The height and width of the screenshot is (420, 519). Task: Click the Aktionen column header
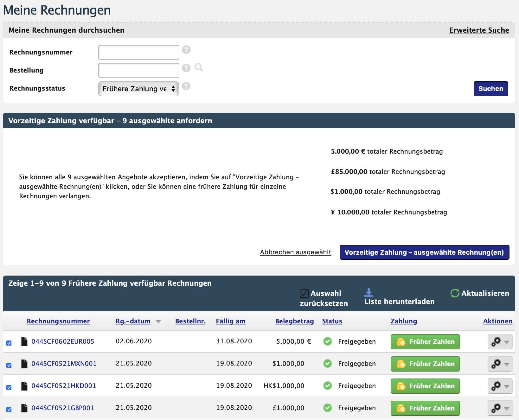498,321
